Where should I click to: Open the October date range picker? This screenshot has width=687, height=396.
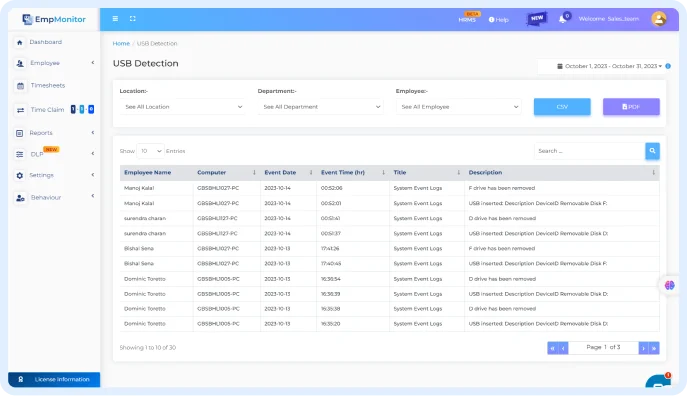[609, 66]
